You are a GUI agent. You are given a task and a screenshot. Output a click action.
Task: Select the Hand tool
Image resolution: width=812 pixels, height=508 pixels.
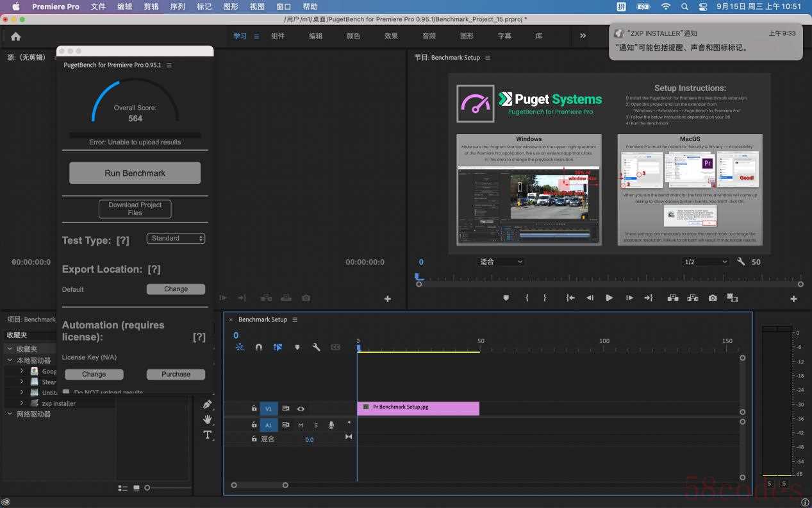click(208, 419)
